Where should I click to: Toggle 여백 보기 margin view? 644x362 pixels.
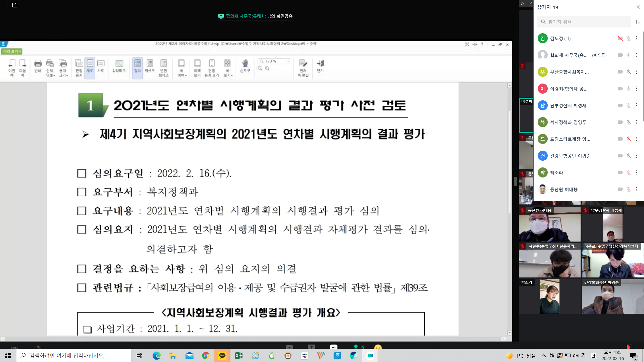click(x=197, y=68)
